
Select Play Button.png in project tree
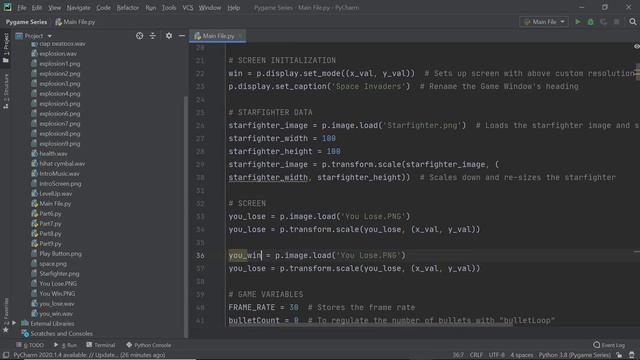click(x=60, y=253)
